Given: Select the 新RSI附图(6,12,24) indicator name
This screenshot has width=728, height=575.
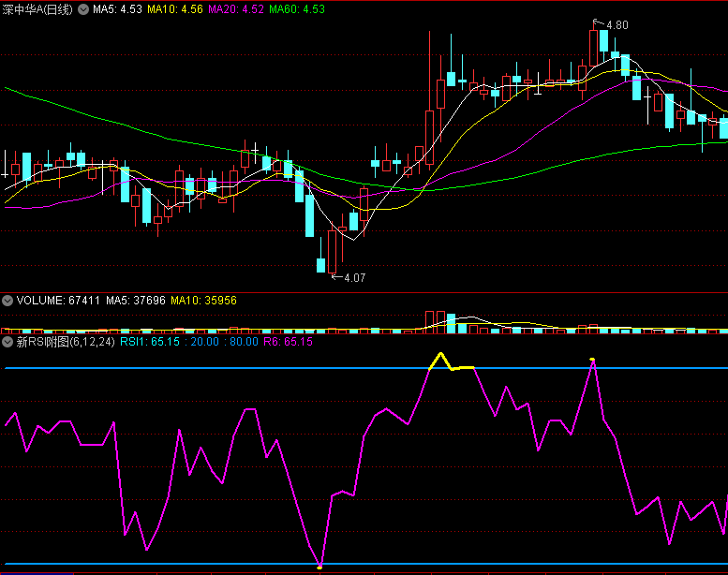Looking at the screenshot, I should [66, 342].
